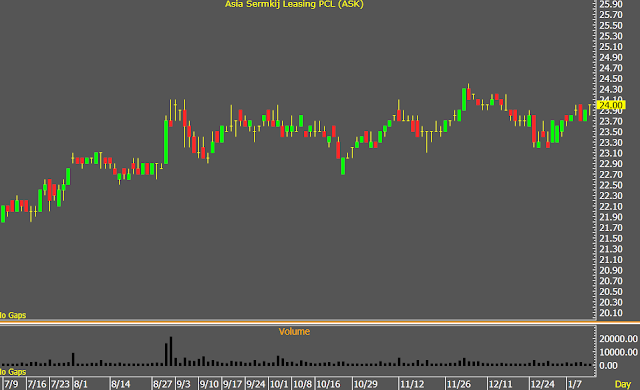The width and height of the screenshot is (640, 390).
Task: Click the tallest volume bar near 8/27
Action: [x=171, y=351]
